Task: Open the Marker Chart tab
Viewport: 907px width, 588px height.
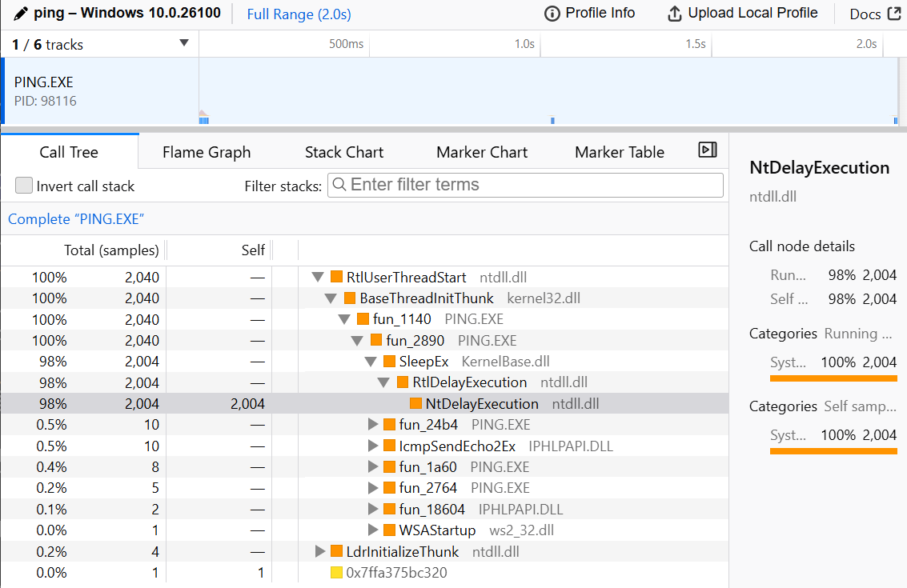Action: (x=481, y=152)
